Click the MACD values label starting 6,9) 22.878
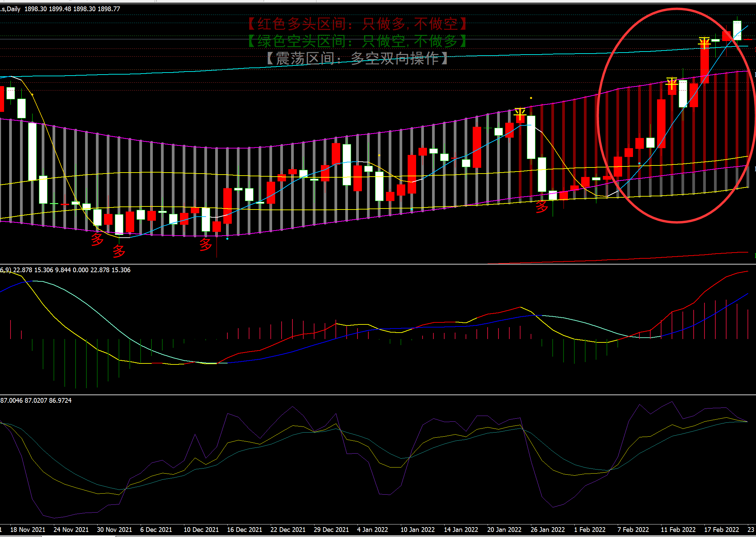This screenshot has height=537, width=756. tap(65, 270)
